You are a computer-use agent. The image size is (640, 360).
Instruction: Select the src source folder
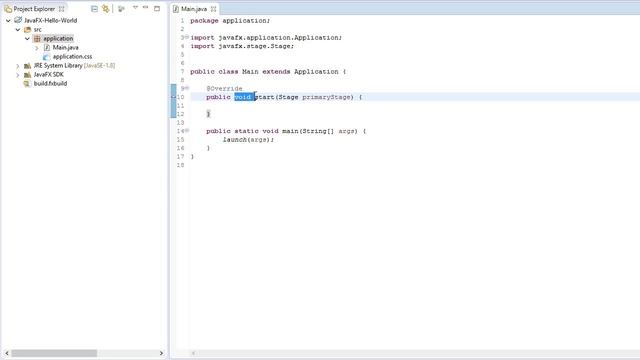pyautogui.click(x=38, y=29)
